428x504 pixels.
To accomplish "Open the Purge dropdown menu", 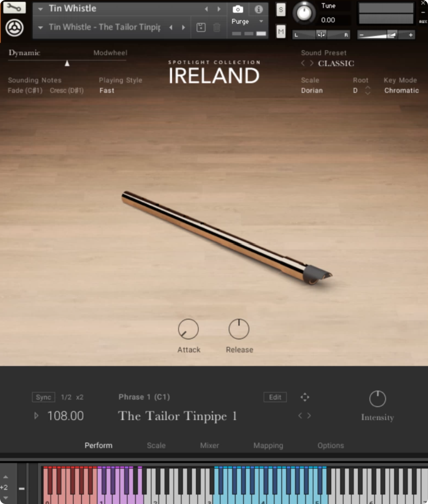I will click(x=261, y=21).
